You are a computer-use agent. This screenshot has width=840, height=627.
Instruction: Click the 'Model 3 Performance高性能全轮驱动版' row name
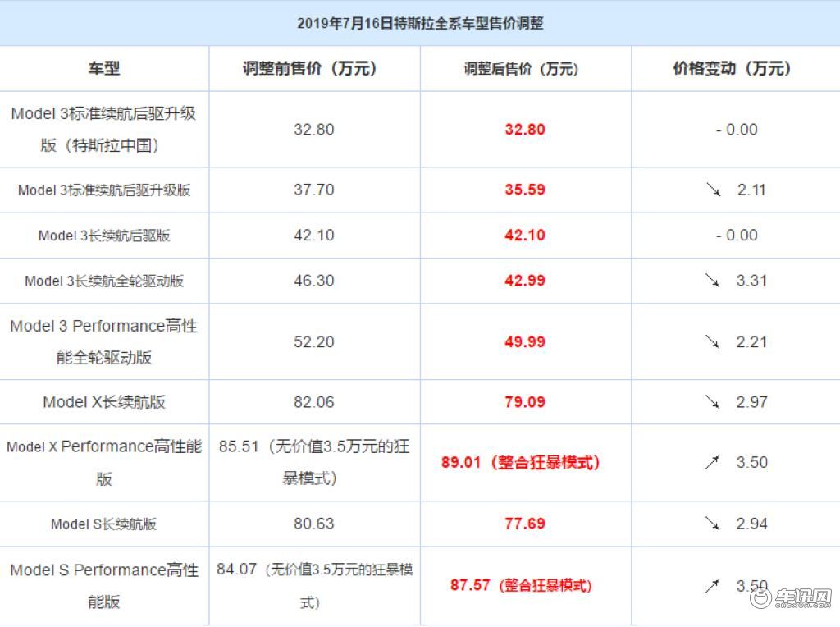pos(104,342)
